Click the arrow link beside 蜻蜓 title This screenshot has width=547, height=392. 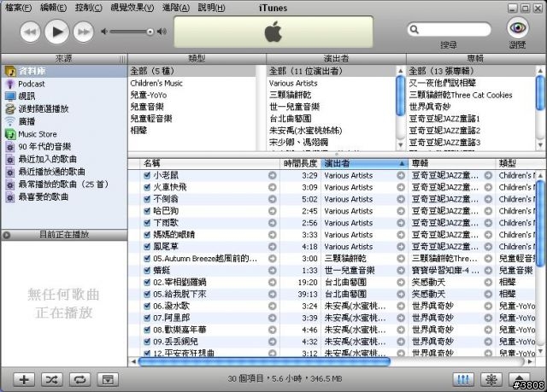(x=272, y=271)
